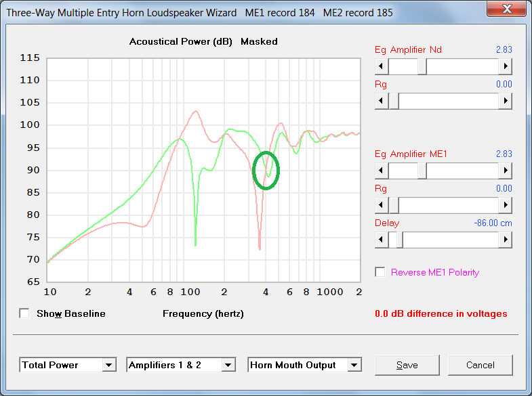
Task: Click the Frequency (hertz) axis label
Action: [x=203, y=313]
